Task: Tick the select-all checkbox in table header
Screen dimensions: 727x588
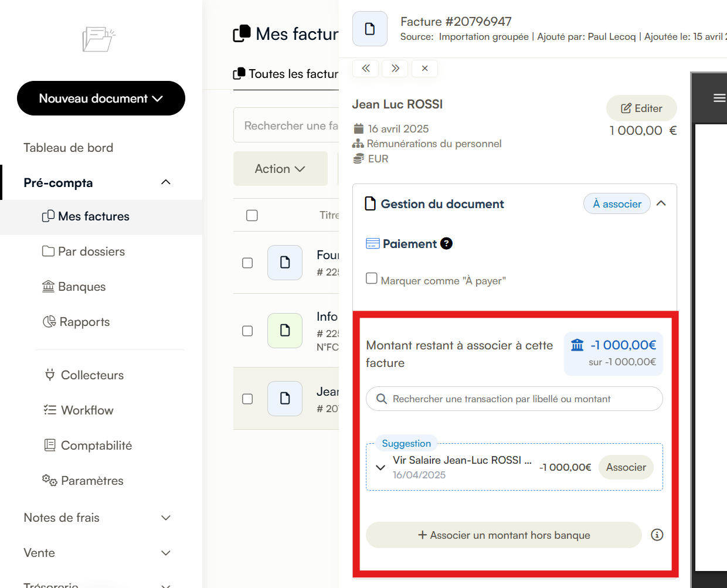Action: (252, 215)
